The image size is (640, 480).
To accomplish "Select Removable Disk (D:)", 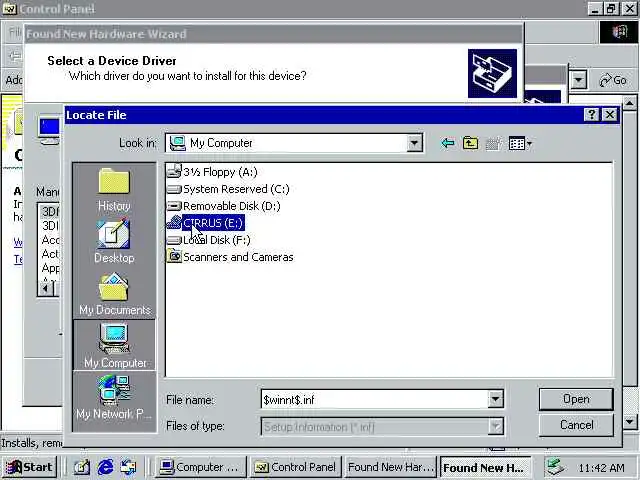I will click(x=224, y=206).
